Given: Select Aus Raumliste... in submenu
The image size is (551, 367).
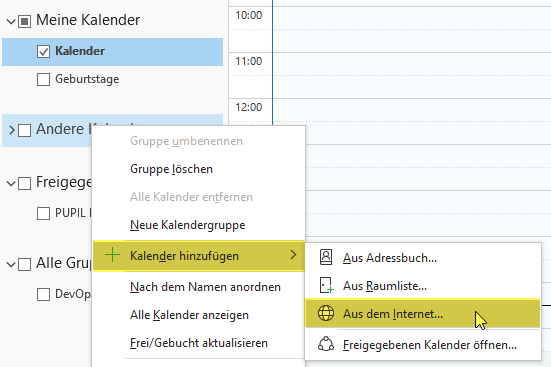Looking at the screenshot, I should coord(423,285).
